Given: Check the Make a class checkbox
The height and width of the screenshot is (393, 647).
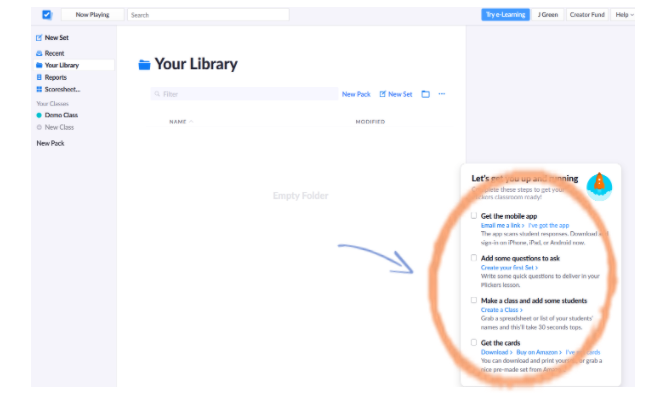Looking at the screenshot, I should click(x=474, y=301).
